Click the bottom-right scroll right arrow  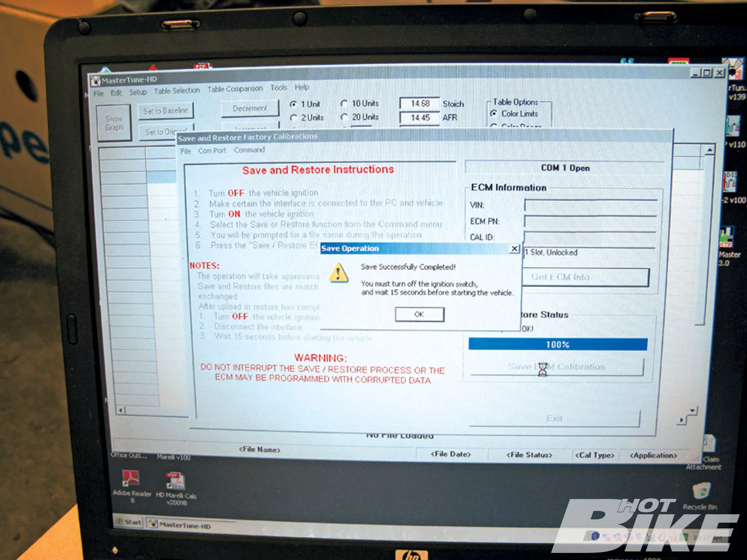pyautogui.click(x=681, y=420)
